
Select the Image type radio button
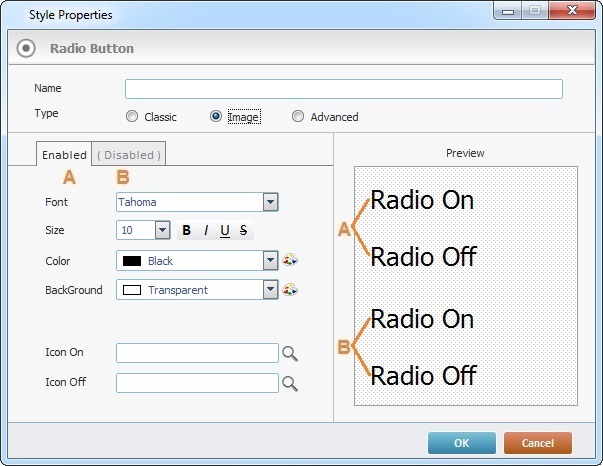[x=216, y=117]
